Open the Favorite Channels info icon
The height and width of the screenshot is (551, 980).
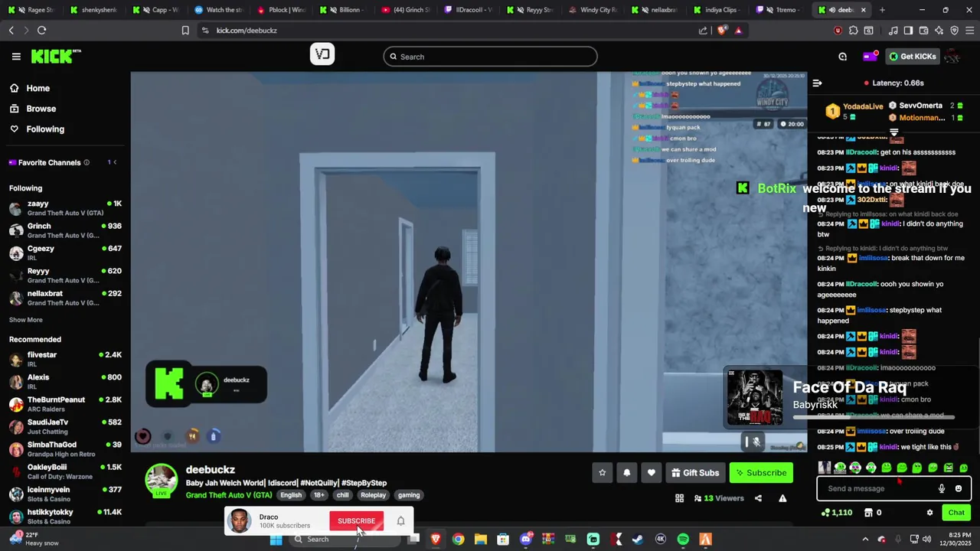coord(87,162)
